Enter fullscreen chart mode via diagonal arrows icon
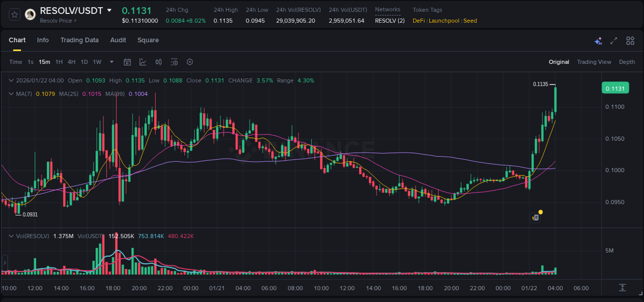This screenshot has height=302, width=644. click(614, 40)
